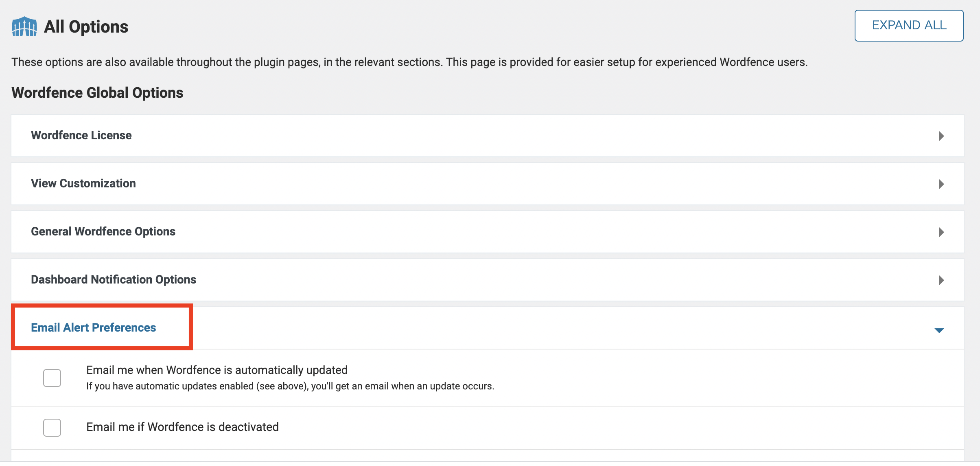Expand Wordfence License arrow icon

point(941,136)
